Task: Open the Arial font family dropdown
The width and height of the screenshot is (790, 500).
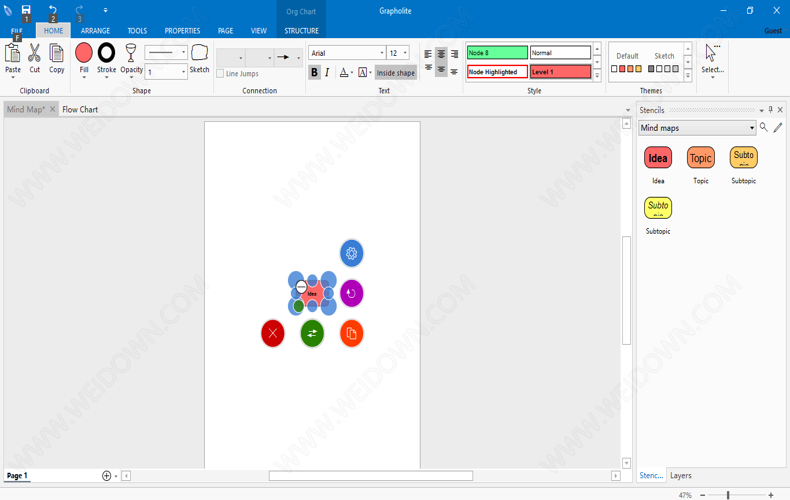Action: point(347,53)
